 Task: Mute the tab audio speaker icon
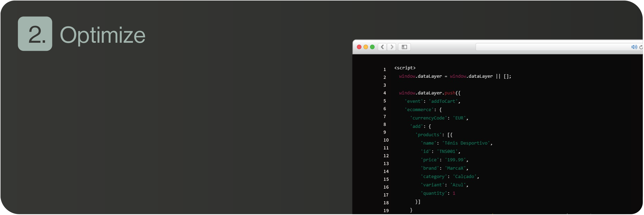click(x=634, y=47)
